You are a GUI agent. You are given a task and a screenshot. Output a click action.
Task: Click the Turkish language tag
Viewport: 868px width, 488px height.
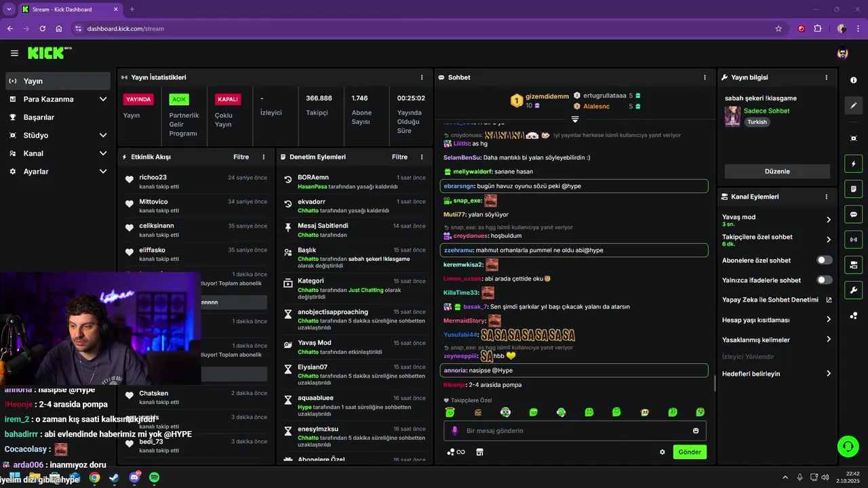coord(757,123)
